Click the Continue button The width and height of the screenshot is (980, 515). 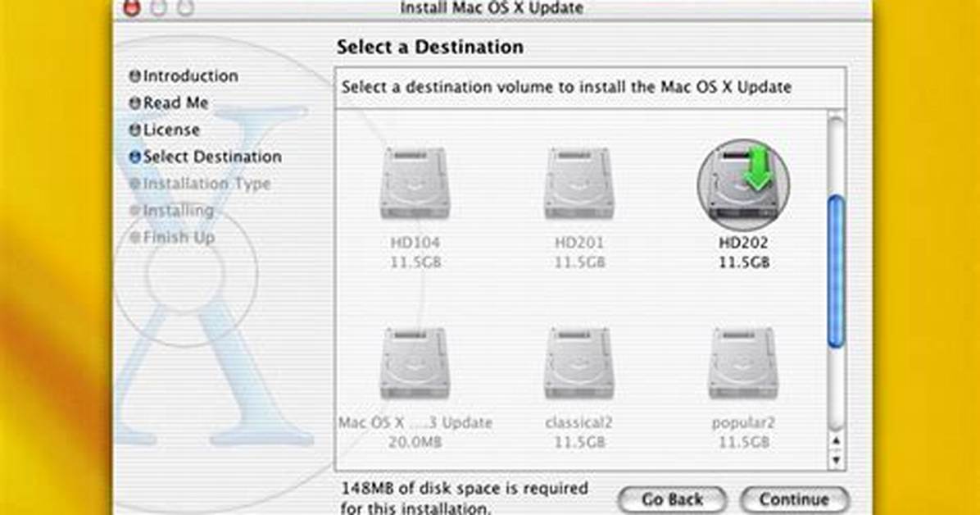pos(794,499)
